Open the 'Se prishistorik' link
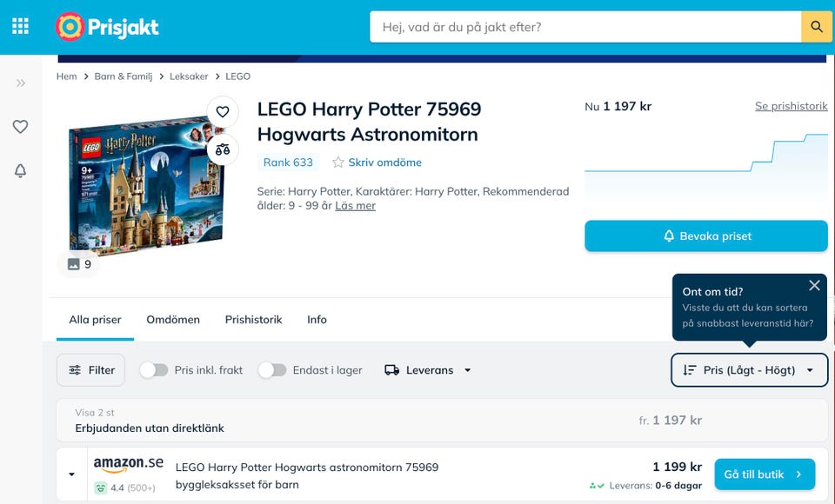 [791, 106]
